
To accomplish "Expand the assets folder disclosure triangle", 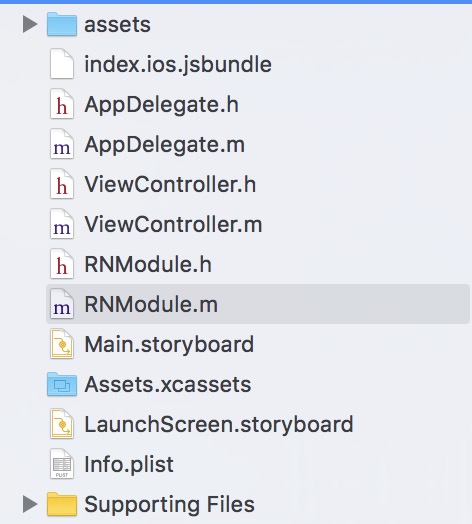I will tap(30, 24).
